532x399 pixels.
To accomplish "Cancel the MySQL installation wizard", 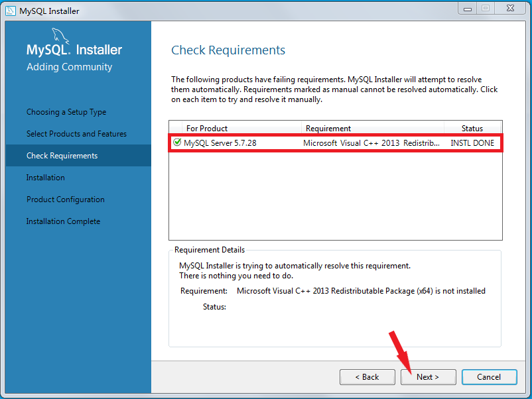I will [x=490, y=377].
